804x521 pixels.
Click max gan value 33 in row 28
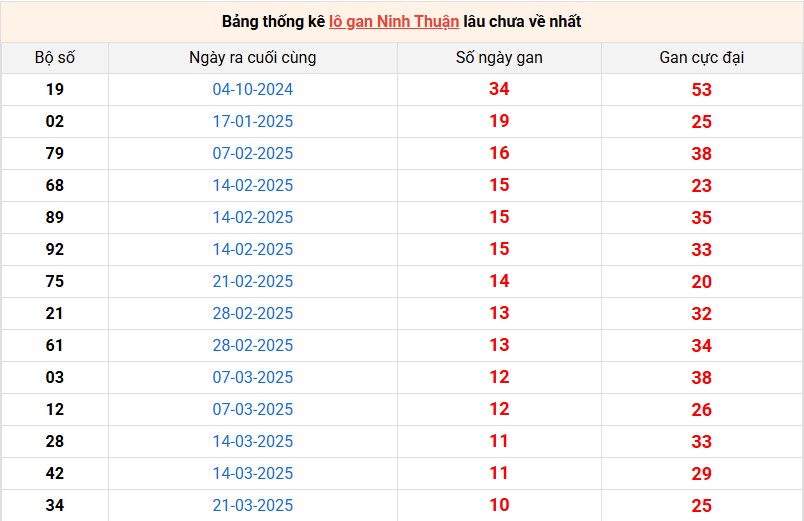(x=701, y=442)
